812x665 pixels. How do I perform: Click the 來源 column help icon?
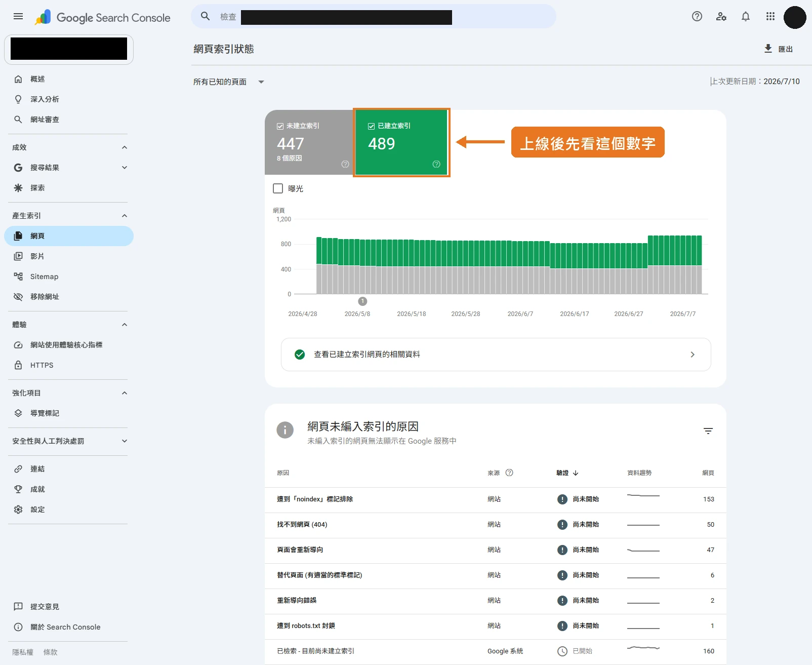point(509,473)
